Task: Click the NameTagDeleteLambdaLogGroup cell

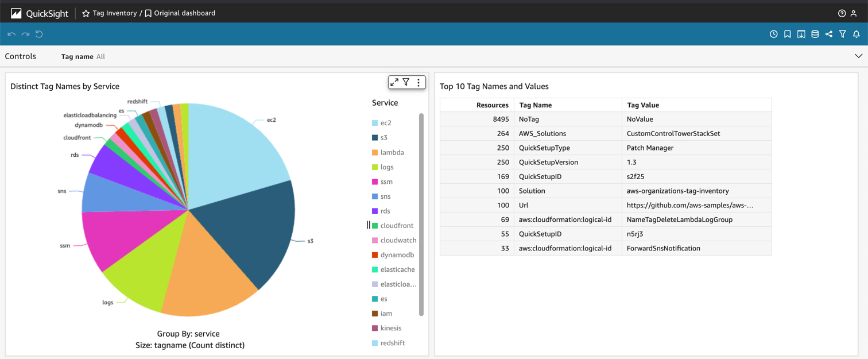Action: click(x=696, y=220)
